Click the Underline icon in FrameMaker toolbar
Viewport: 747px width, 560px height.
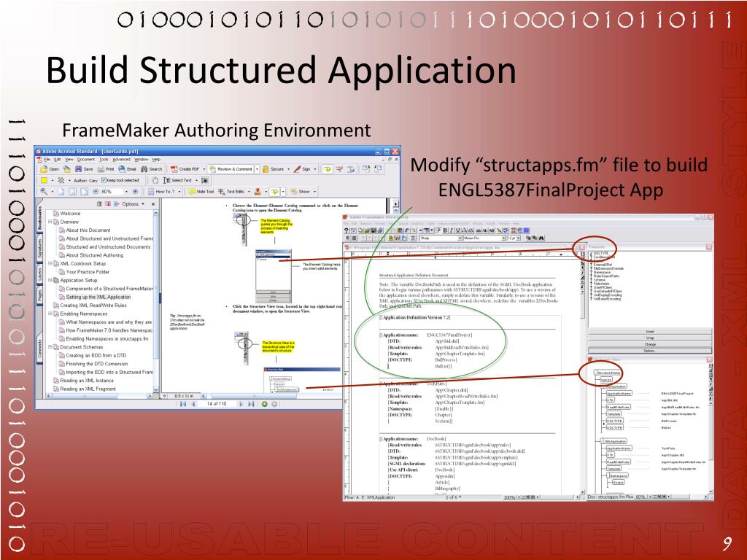pos(457,230)
